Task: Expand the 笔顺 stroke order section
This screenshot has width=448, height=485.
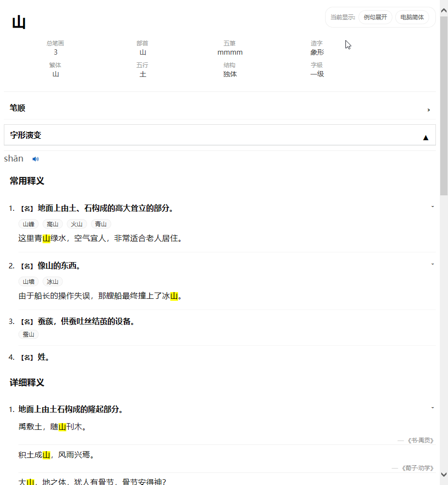Action: click(428, 110)
